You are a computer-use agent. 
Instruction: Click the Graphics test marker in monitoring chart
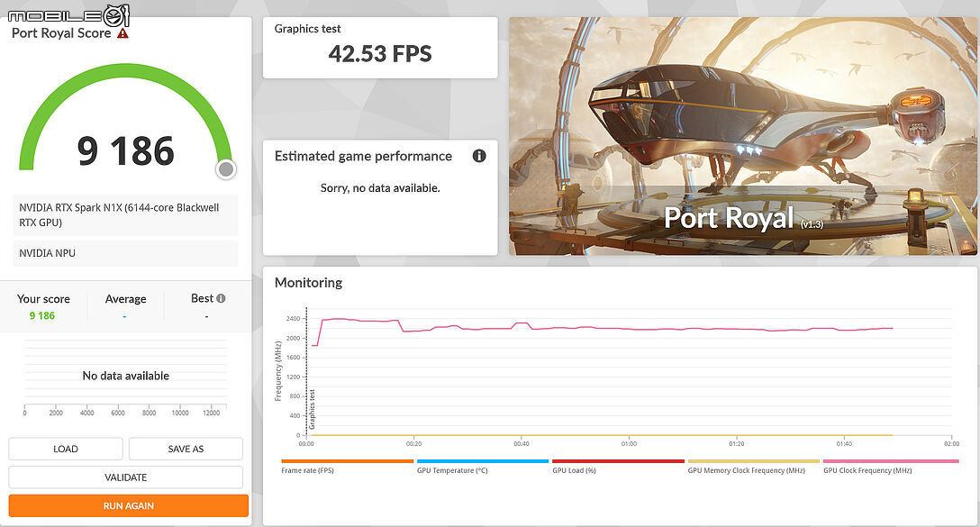[312, 409]
